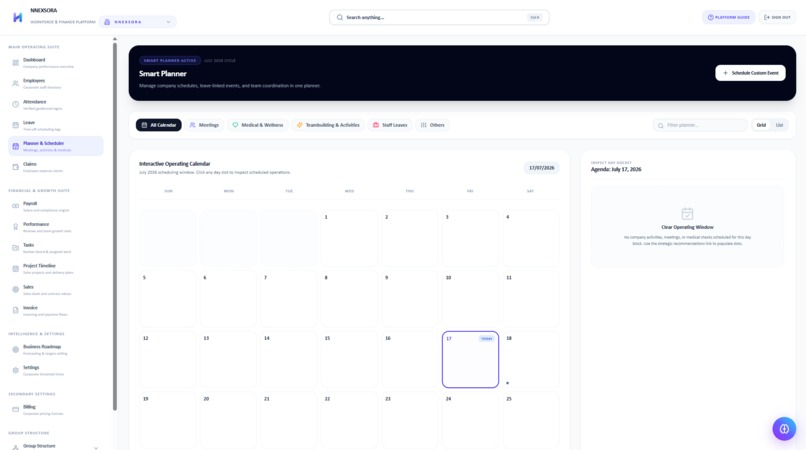Click the calendar icon in Clear Operating Window
The height and width of the screenshot is (450, 806).
click(x=687, y=213)
